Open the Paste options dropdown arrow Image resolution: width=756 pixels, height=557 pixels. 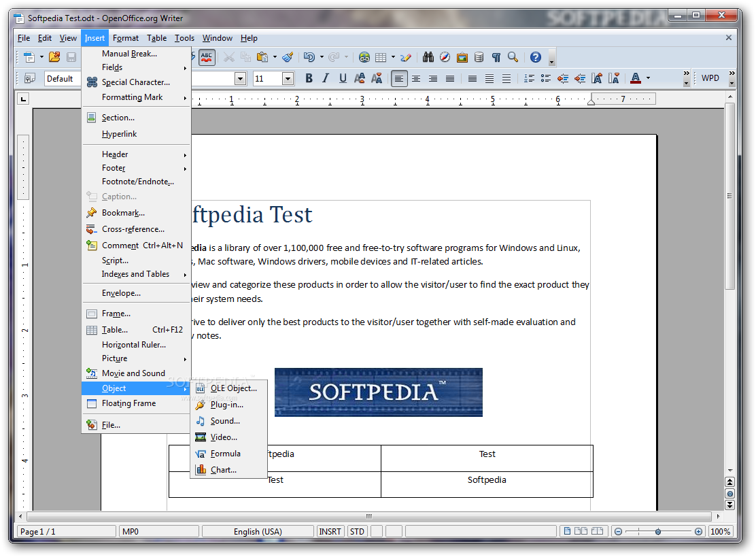point(275,57)
